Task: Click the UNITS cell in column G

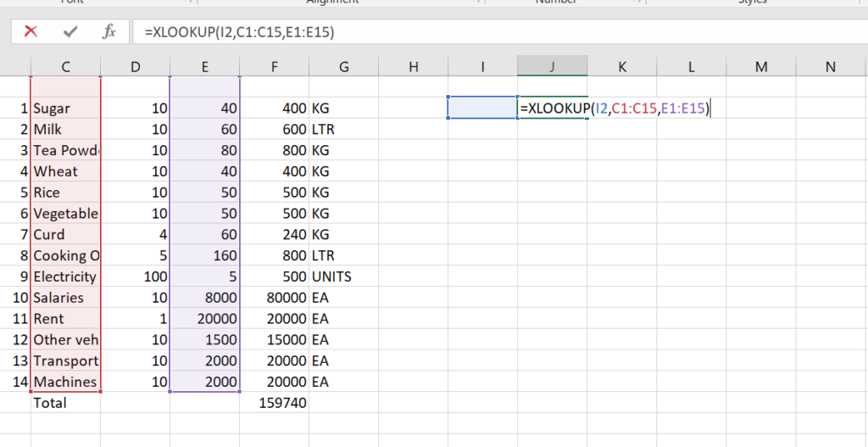Action: coord(344,277)
